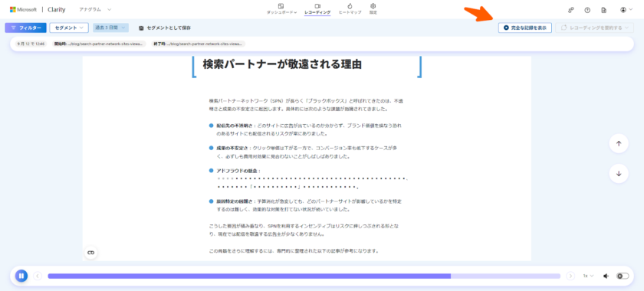The height and width of the screenshot is (291, 644).
Task: Open the help question mark icon
Action: tap(587, 10)
